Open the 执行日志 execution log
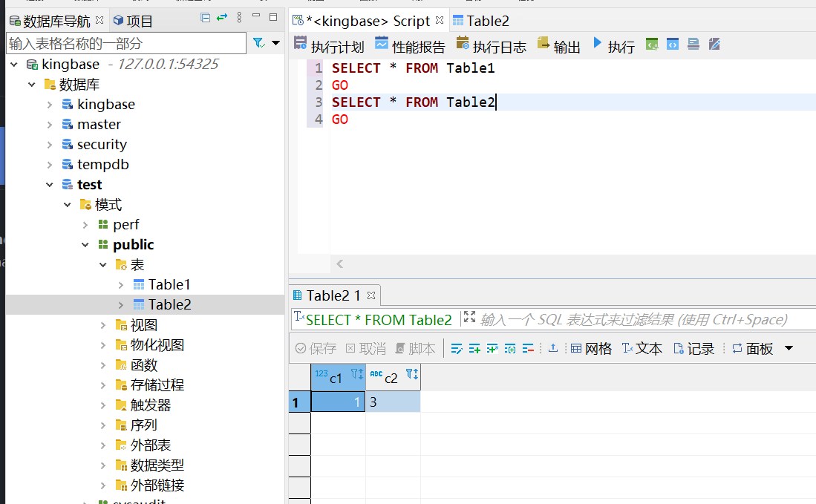 click(492, 46)
